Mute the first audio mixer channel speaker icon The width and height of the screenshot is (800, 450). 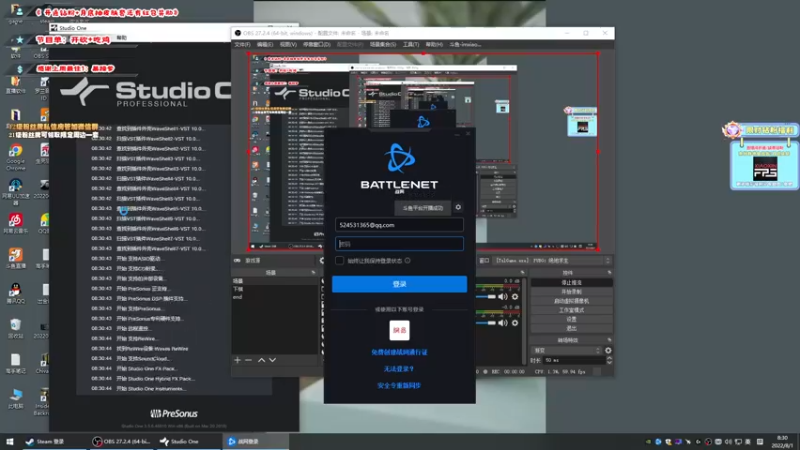point(503,296)
